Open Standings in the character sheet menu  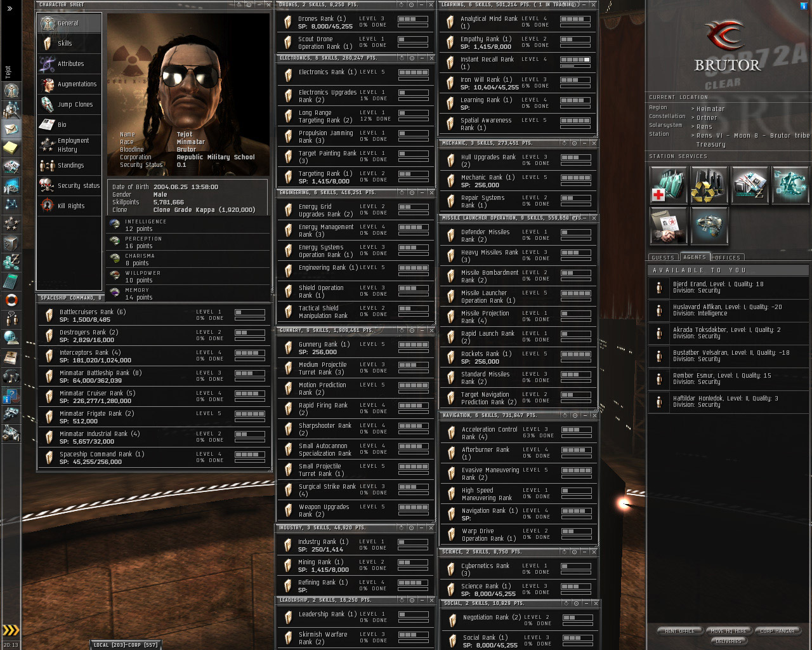[69, 166]
